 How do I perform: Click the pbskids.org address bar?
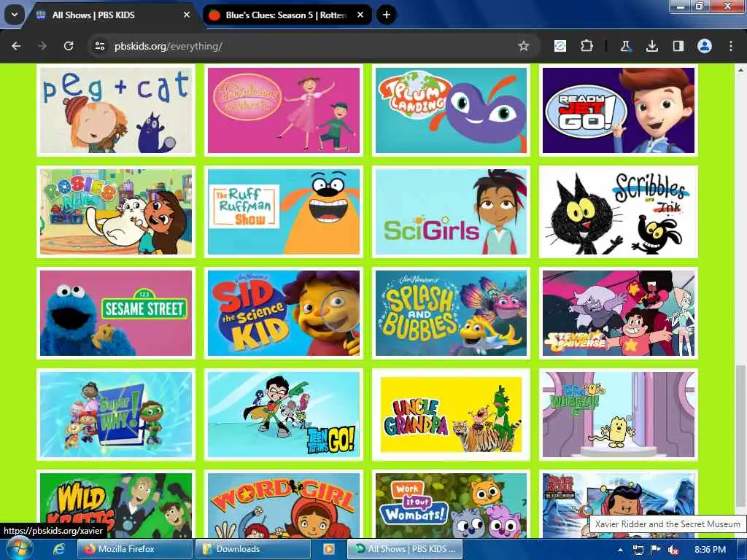click(314, 46)
